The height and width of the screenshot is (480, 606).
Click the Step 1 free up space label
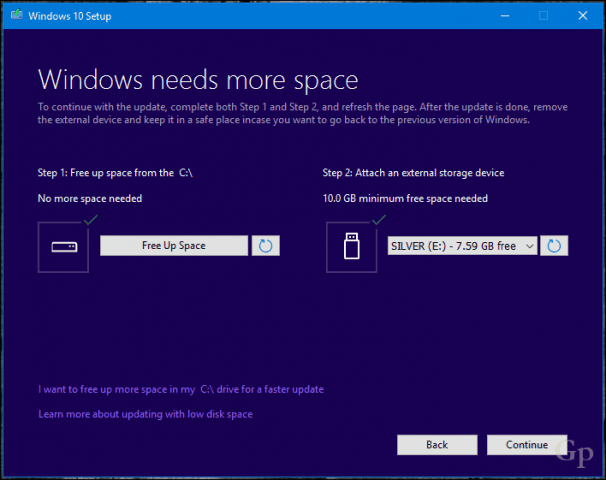tap(115, 173)
